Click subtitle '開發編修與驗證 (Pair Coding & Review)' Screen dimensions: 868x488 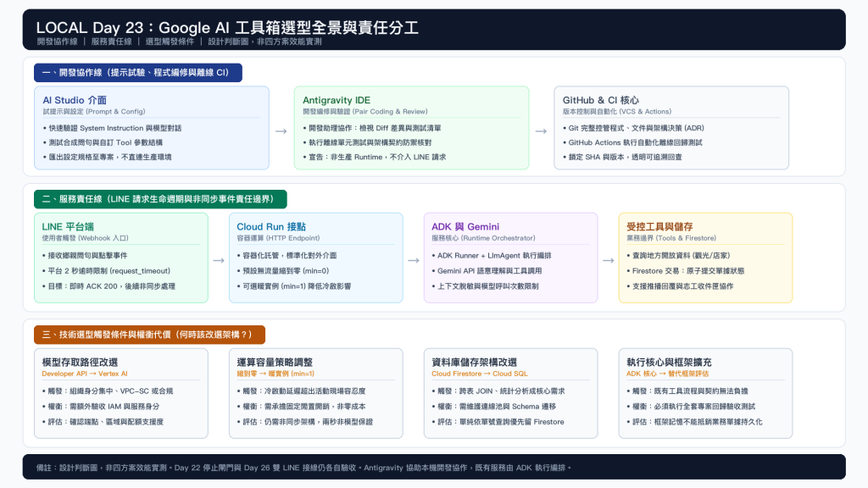tap(365, 111)
